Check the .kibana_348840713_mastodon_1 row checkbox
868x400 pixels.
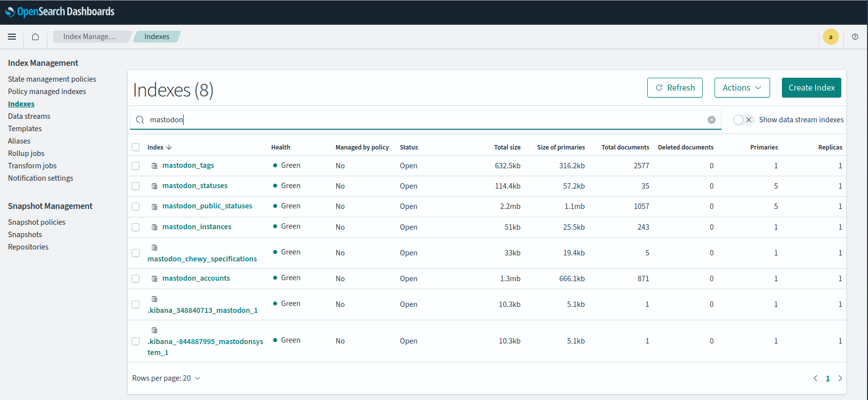(136, 304)
